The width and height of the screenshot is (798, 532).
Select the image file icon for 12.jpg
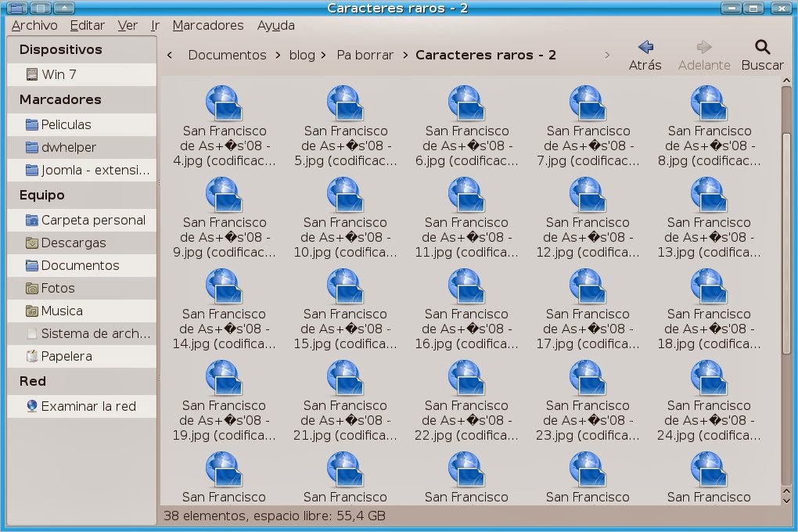tap(588, 195)
